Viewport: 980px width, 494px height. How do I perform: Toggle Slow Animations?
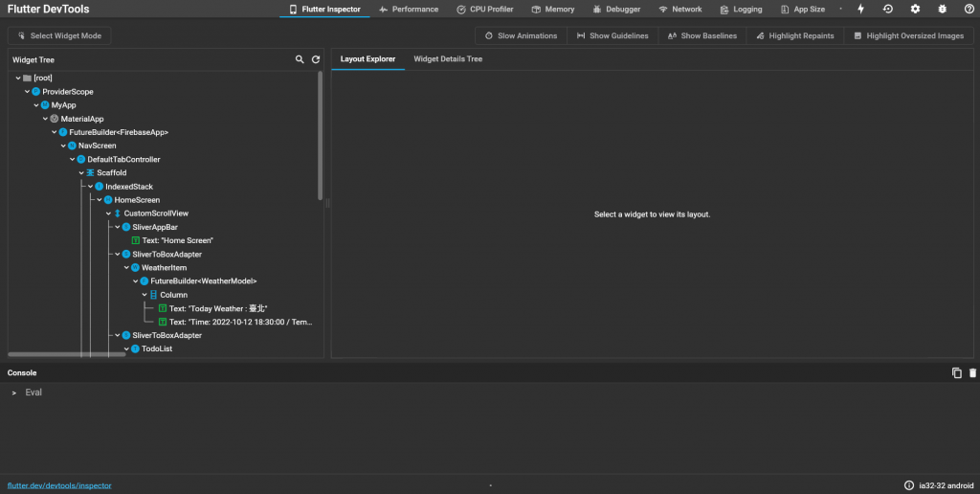tap(521, 35)
